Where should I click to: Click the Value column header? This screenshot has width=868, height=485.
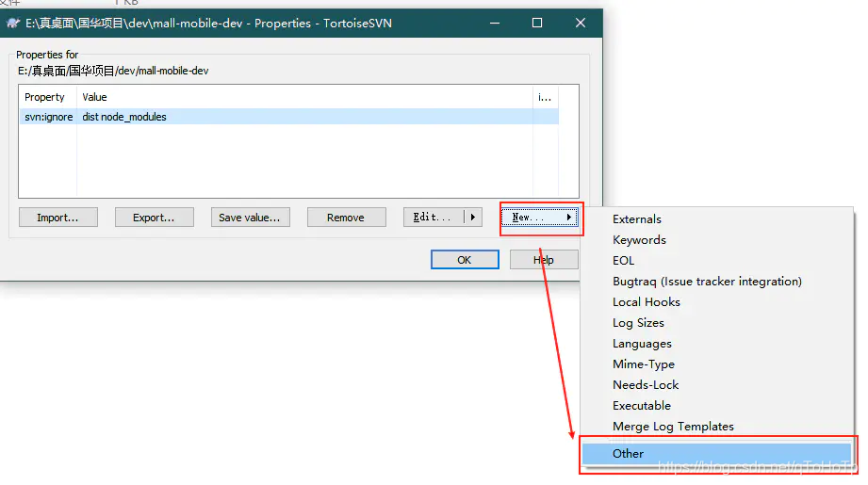pos(304,97)
